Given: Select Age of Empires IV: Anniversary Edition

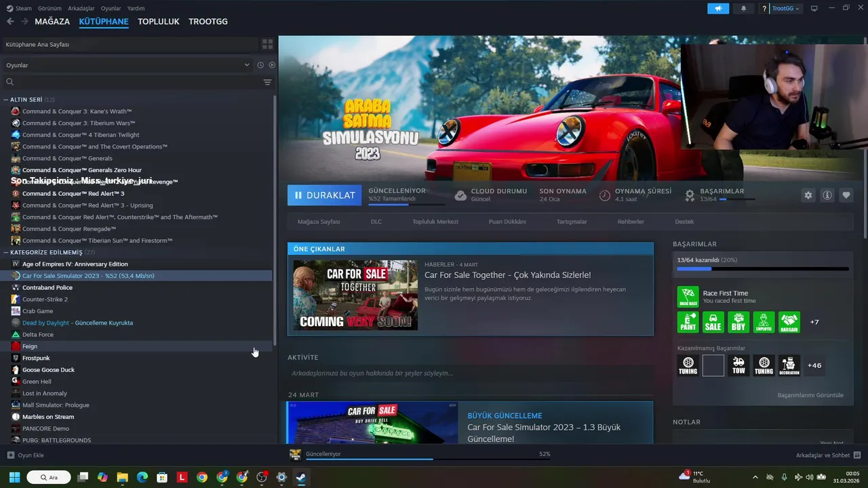Looking at the screenshot, I should (x=75, y=264).
